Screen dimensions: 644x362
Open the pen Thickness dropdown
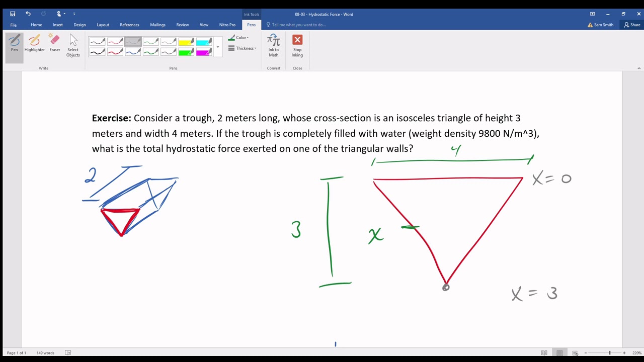coord(242,48)
